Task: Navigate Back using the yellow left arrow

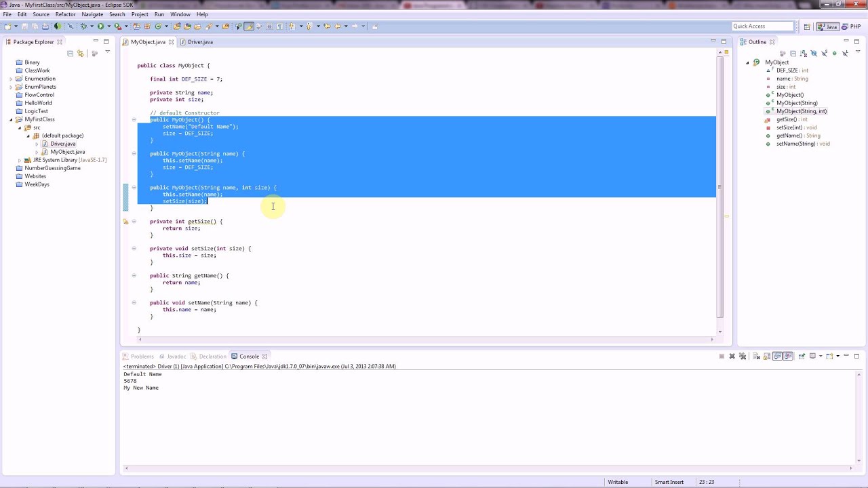Action: [337, 26]
